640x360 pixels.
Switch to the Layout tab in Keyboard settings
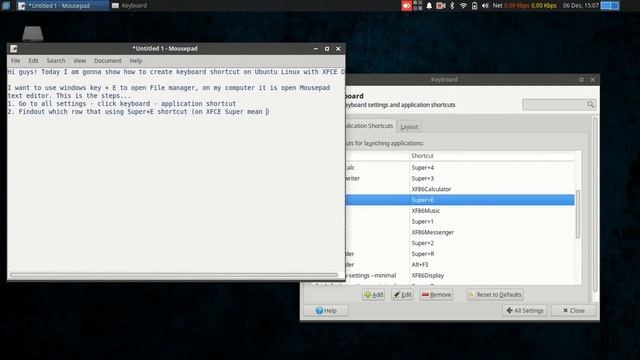409,127
